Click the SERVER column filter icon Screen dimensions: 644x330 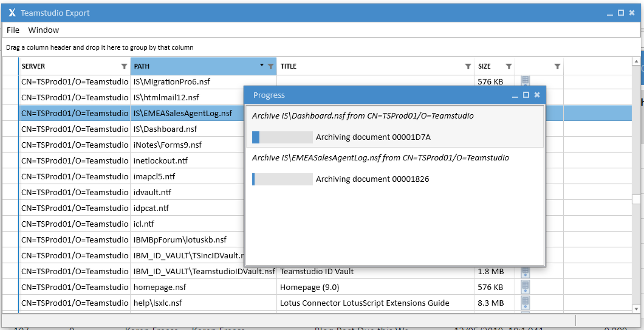[x=124, y=67]
